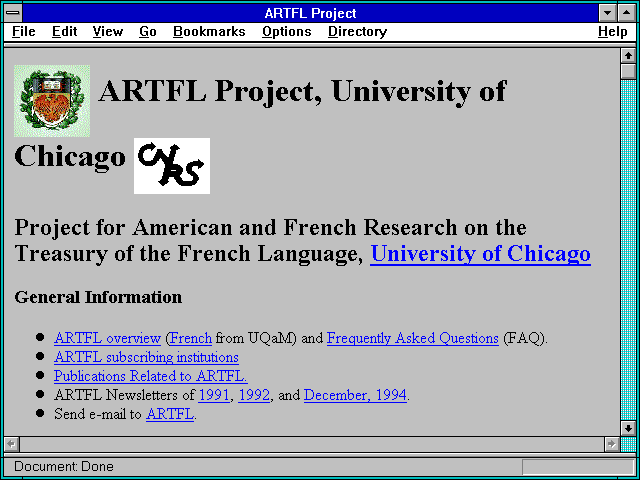
Task: Click the horizontal scrollbar right arrow
Action: point(611,444)
